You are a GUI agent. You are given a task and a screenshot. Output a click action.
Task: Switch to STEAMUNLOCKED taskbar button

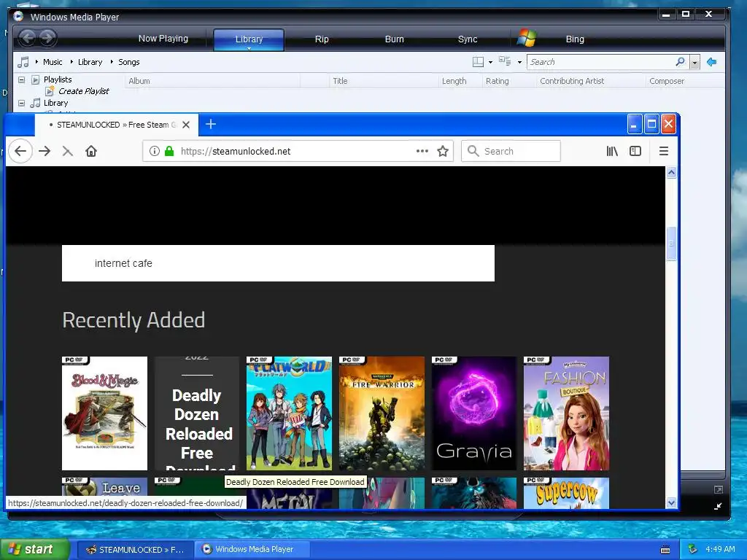coord(135,550)
